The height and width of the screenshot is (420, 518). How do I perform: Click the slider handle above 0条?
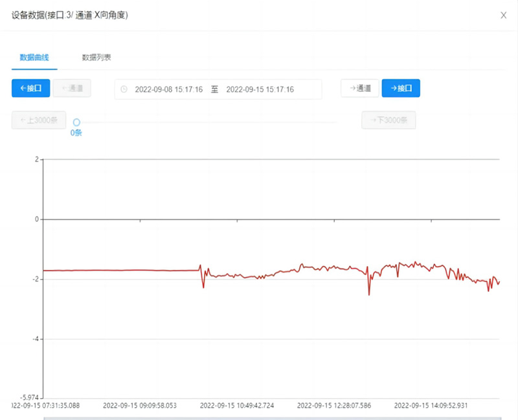point(76,122)
